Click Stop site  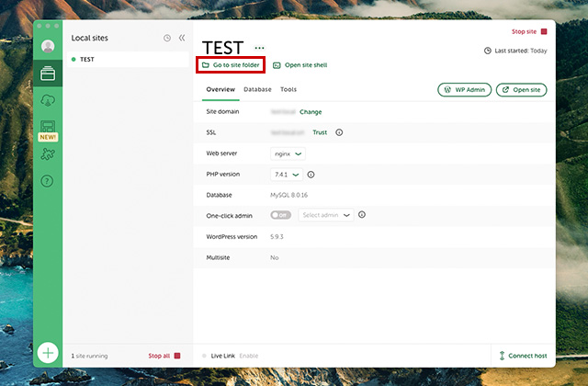pyautogui.click(x=529, y=31)
